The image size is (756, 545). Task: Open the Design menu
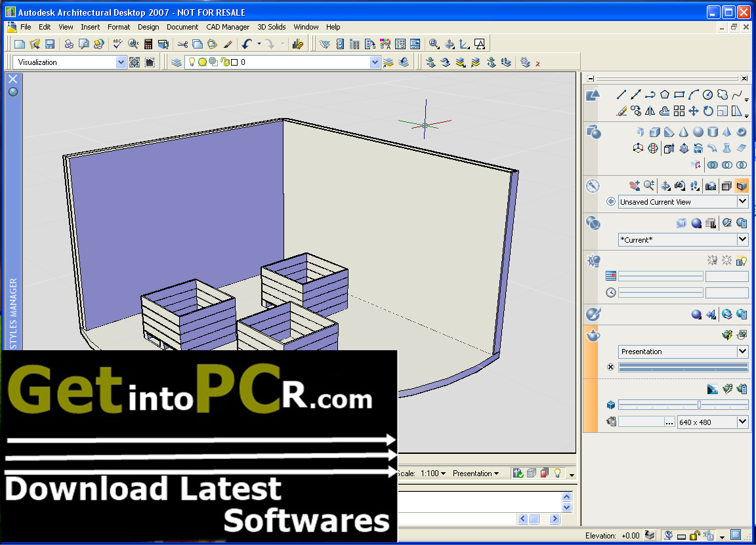[x=148, y=27]
